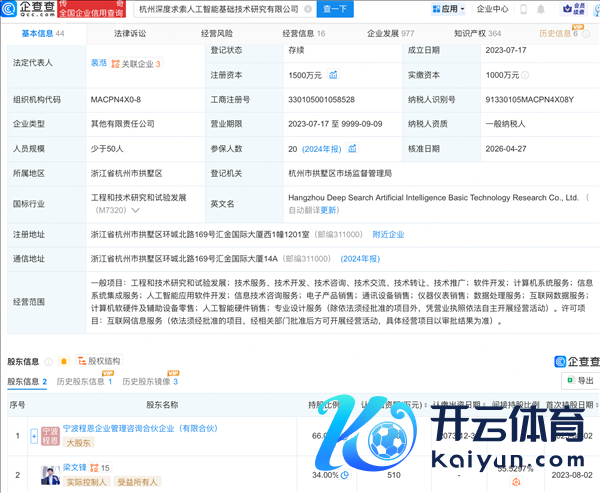Select 历史股东镜像 3 sub-tab
Viewport: 600px width, 493px height.
tap(150, 382)
